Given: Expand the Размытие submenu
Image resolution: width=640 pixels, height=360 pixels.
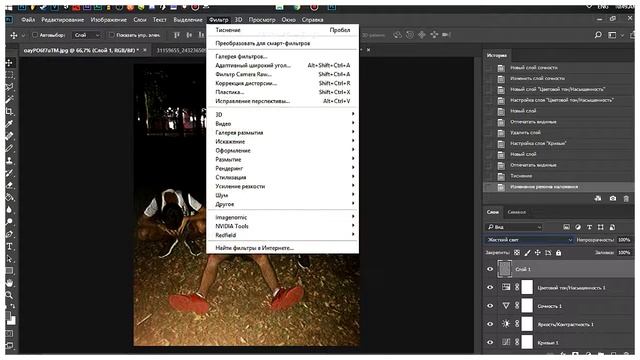Looking at the screenshot, I should (282, 159).
